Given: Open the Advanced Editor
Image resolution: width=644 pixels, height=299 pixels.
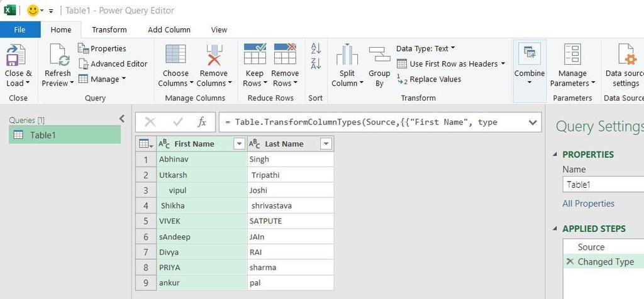Looking at the screenshot, I should coord(113,63).
